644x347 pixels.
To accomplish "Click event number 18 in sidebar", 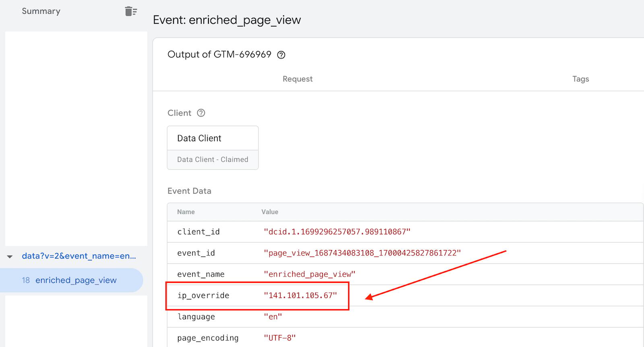I will [x=26, y=280].
